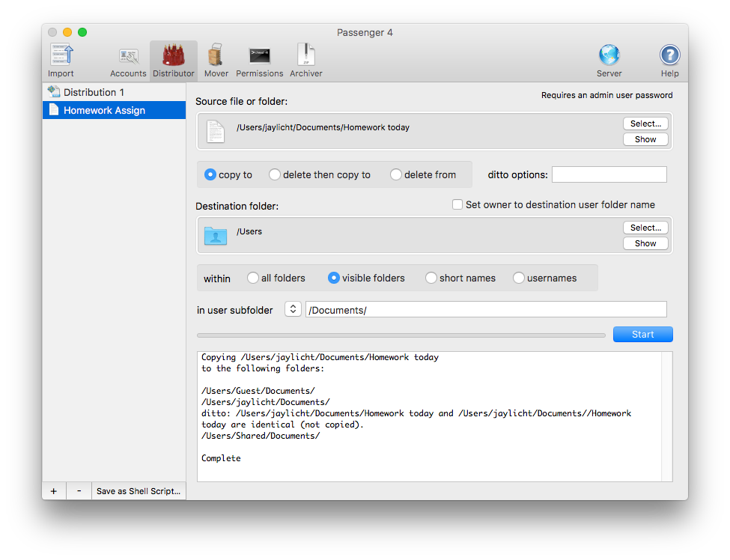Open the Mover tool
The width and height of the screenshot is (730, 560).
tap(216, 61)
